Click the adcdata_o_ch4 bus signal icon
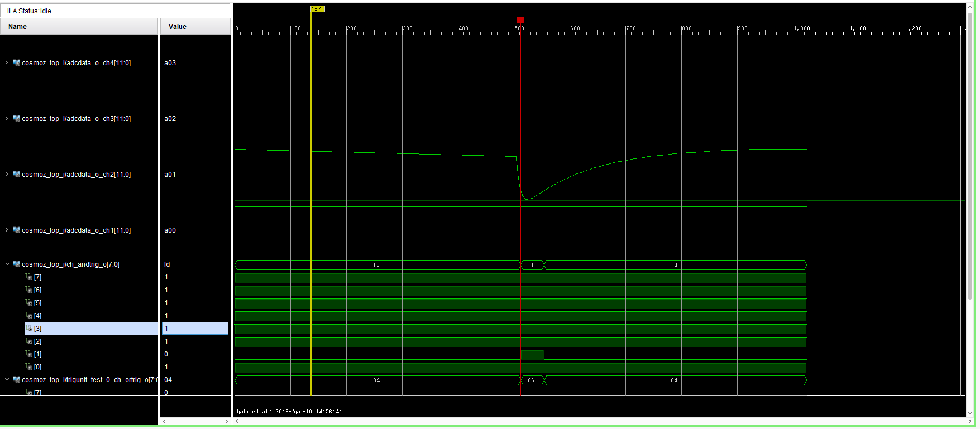The image size is (980, 429). tap(16, 63)
